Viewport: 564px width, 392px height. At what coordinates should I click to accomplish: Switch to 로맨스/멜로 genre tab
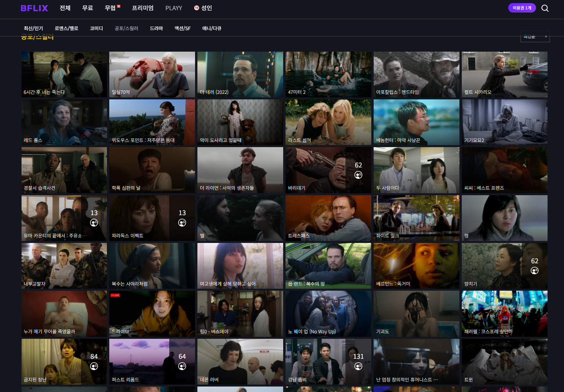(x=67, y=28)
